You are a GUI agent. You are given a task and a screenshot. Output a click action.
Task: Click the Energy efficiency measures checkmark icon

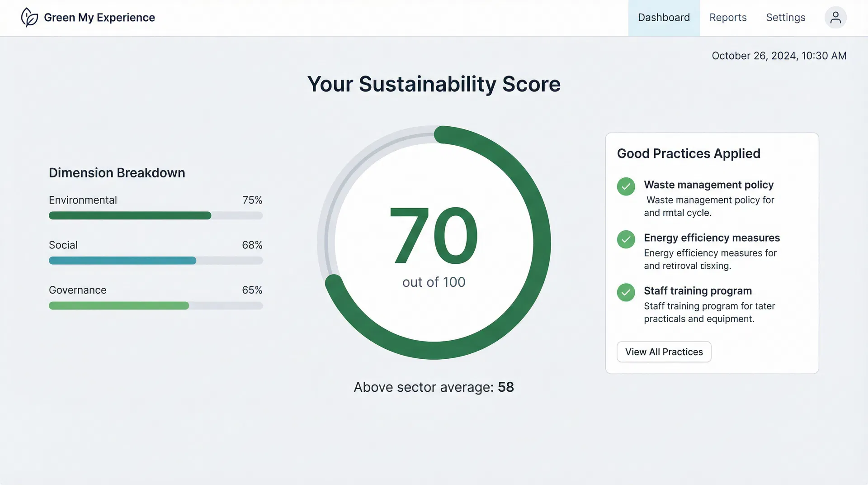tap(626, 239)
